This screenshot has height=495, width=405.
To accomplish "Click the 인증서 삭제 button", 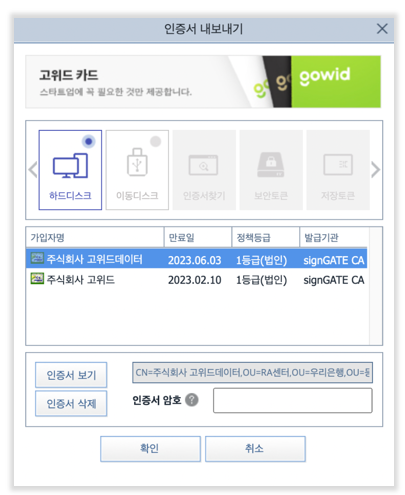I will (x=71, y=403).
